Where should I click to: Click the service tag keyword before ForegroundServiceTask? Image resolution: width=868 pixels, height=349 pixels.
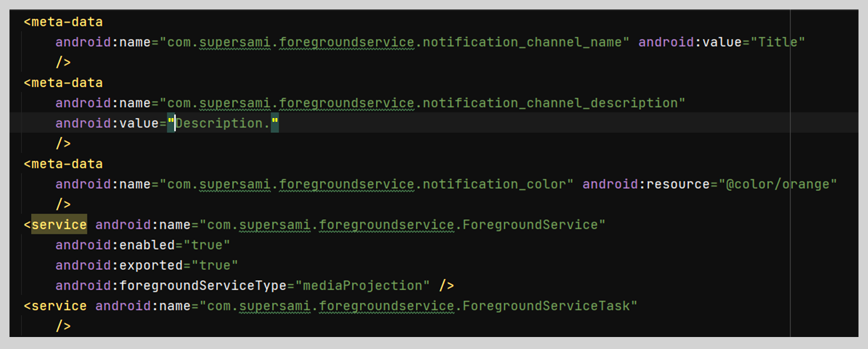point(59,305)
